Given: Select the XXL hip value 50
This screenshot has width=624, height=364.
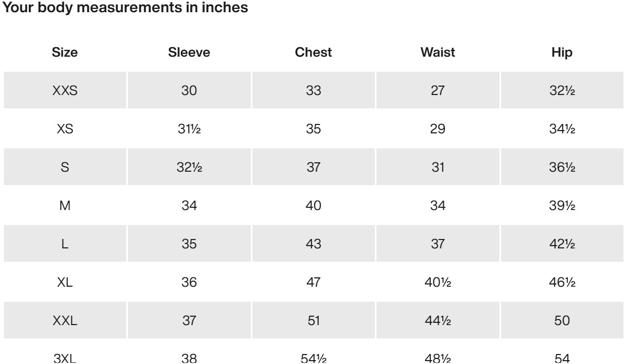Looking at the screenshot, I should point(562,320).
